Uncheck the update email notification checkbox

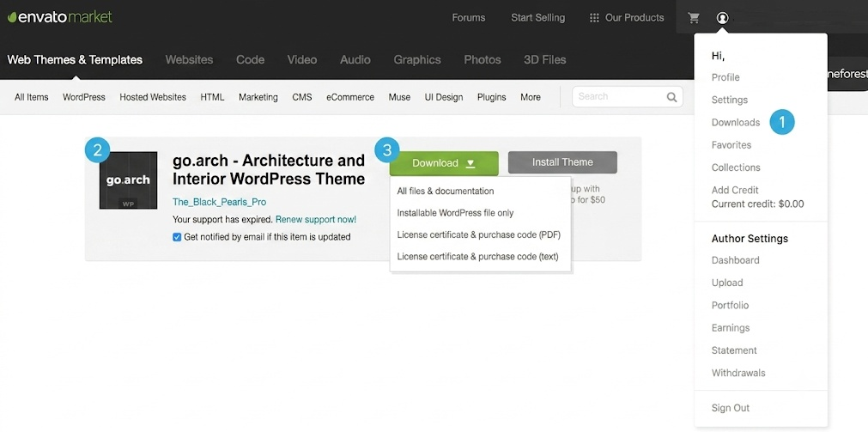[x=177, y=237]
